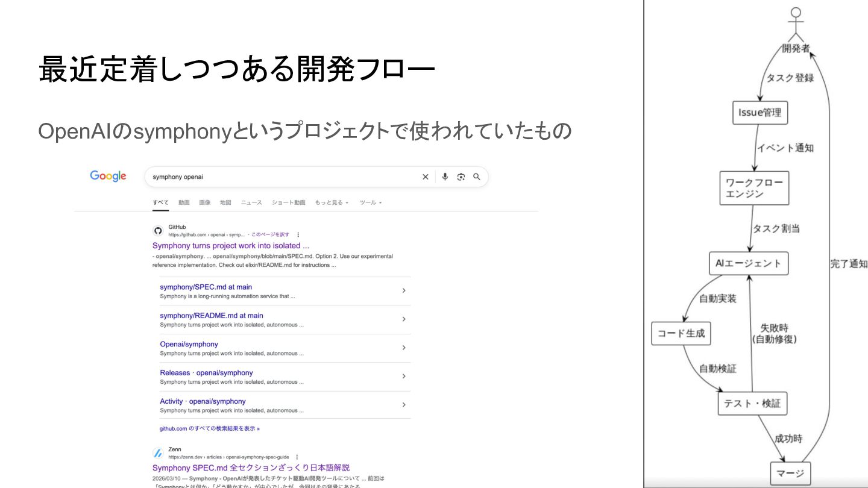Image resolution: width=868 pixels, height=488 pixels.
Task: Click chevron on the Openai/symphony row
Action: point(404,348)
